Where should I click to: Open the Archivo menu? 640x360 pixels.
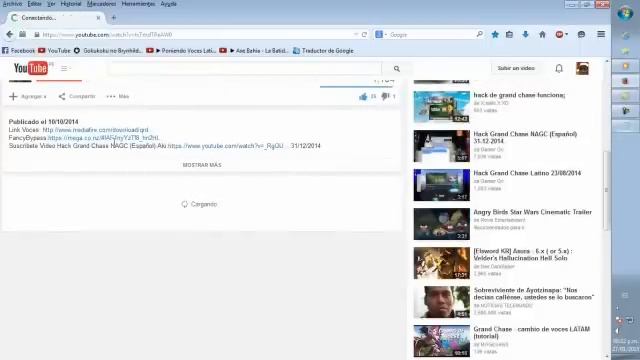(x=12, y=4)
